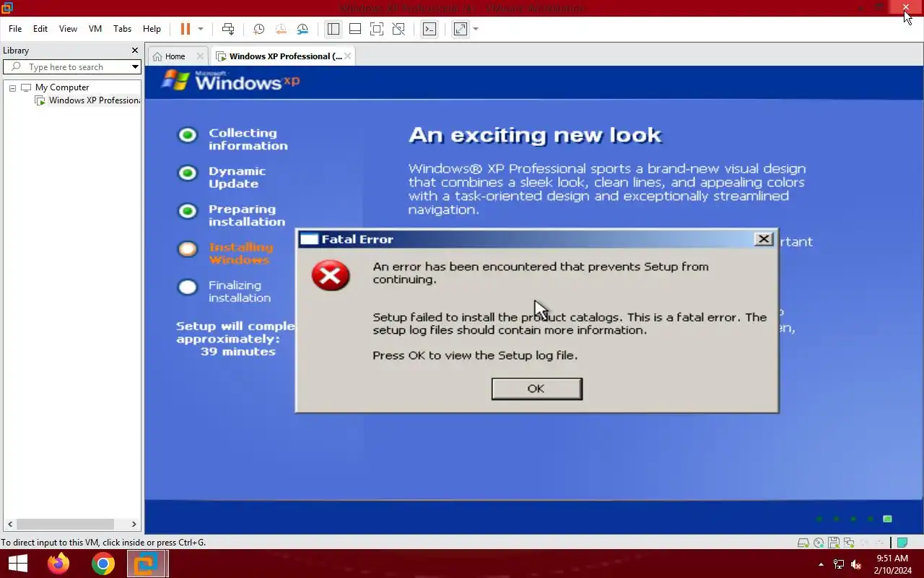Click the network adapter status icon
Screen dimensions: 924x578
849,543
